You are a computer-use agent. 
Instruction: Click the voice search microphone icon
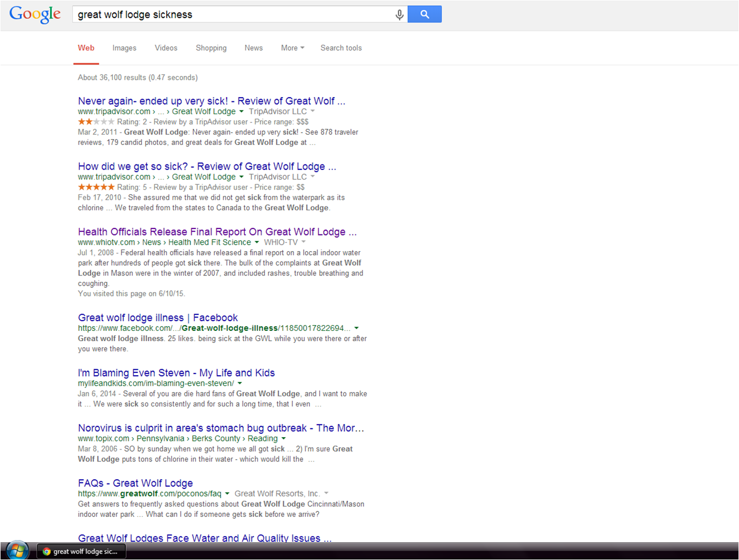(399, 15)
